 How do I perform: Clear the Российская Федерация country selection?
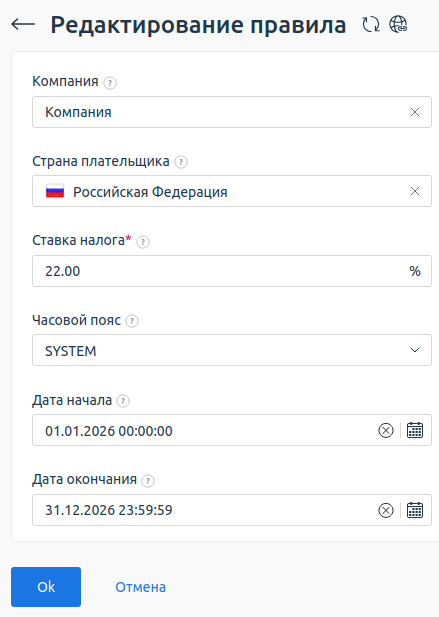pos(415,191)
